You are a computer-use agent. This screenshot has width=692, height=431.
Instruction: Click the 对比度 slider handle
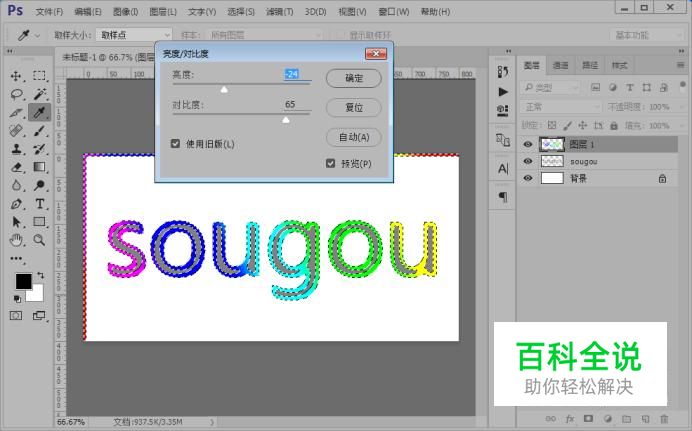pyautogui.click(x=286, y=120)
